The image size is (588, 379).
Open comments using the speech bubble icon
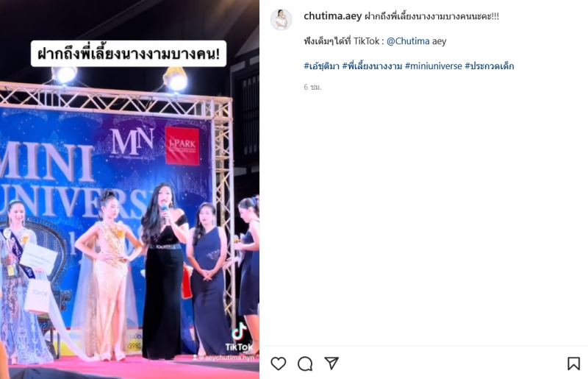(x=305, y=364)
